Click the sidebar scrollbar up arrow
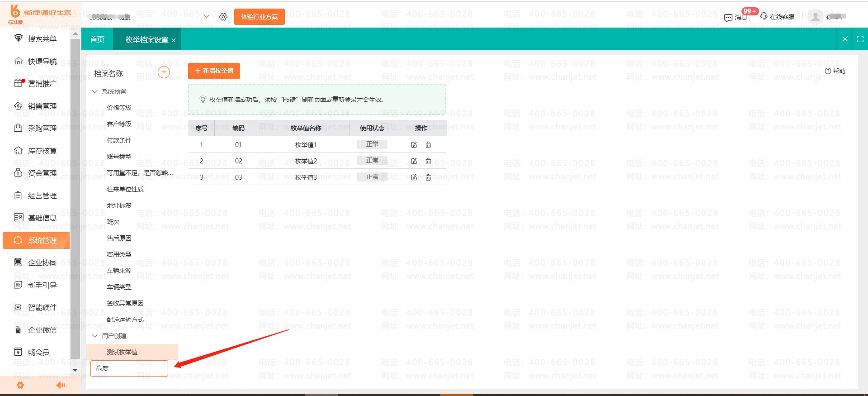 (x=75, y=33)
